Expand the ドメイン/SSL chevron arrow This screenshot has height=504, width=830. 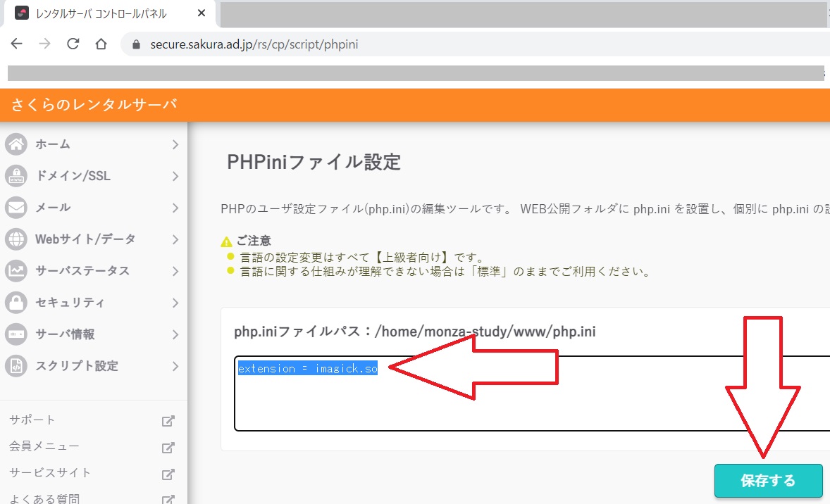tap(175, 176)
